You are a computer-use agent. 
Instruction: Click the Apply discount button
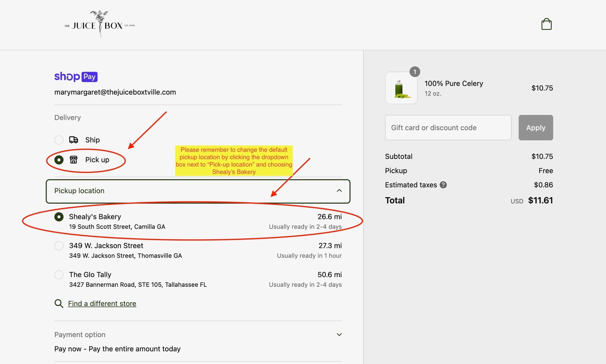[536, 128]
